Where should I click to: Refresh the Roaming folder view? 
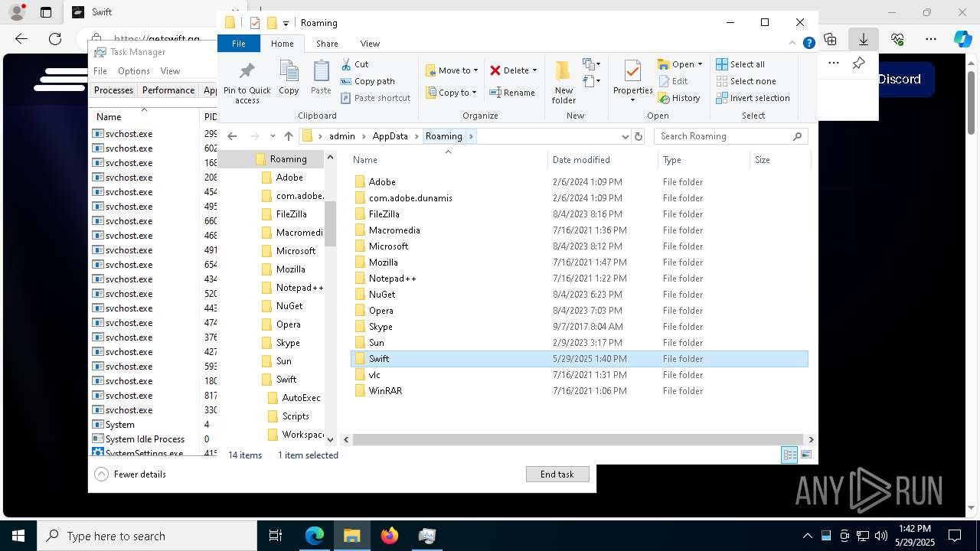pyautogui.click(x=639, y=136)
